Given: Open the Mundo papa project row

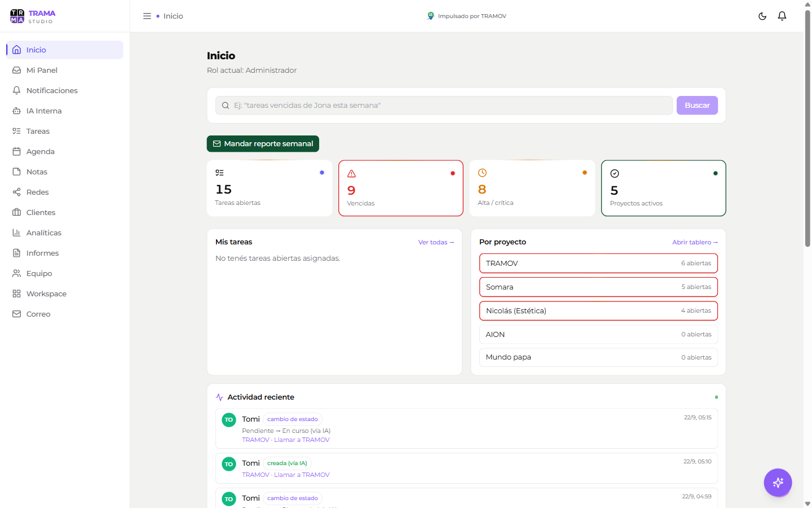Looking at the screenshot, I should [x=598, y=357].
